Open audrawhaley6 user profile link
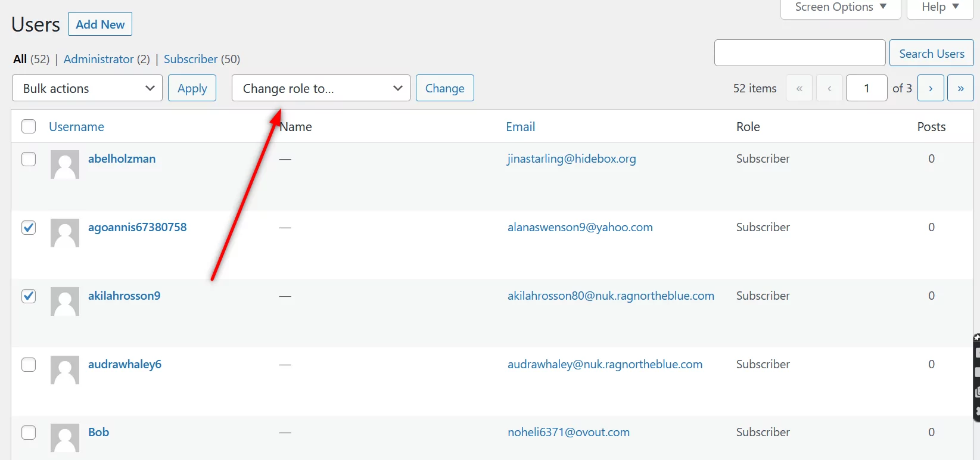Viewport: 980px width, 460px height. pyautogui.click(x=125, y=364)
